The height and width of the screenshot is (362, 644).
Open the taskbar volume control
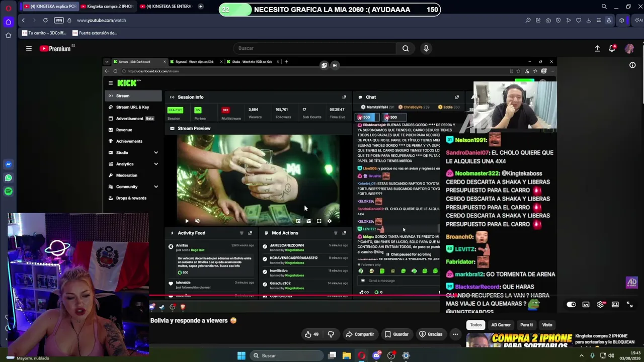pos(611,355)
